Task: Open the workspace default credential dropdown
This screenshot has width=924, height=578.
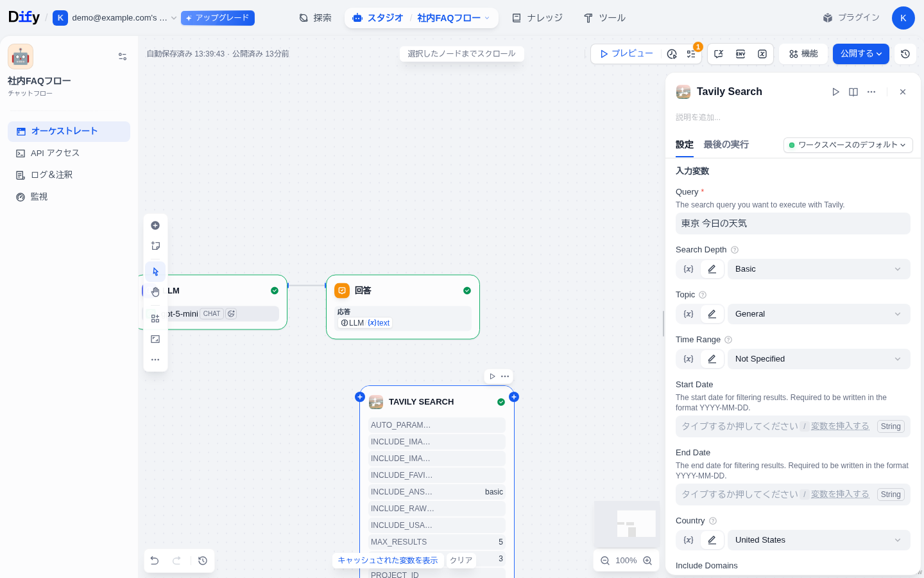Action: (848, 145)
